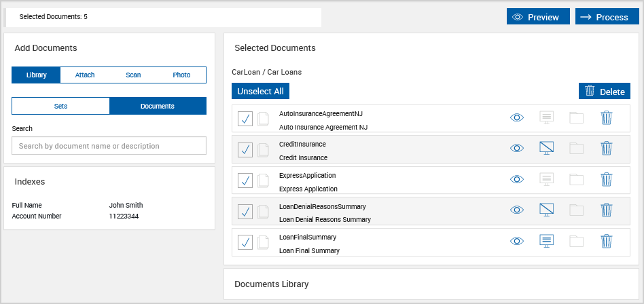Preview the ExpressApplication document with eye icon

[517, 179]
